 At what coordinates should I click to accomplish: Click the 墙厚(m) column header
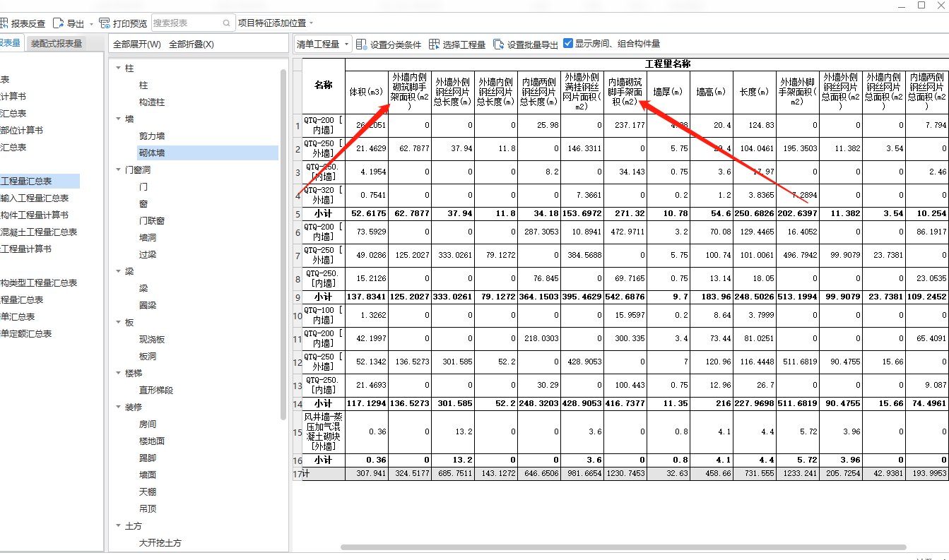[668, 92]
